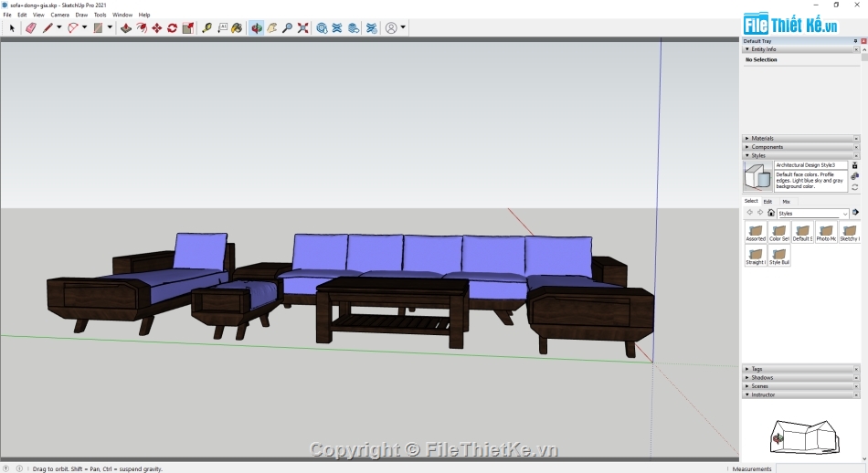Open Default Styles folder
Viewport: 868px width, 473px height.
click(x=802, y=232)
